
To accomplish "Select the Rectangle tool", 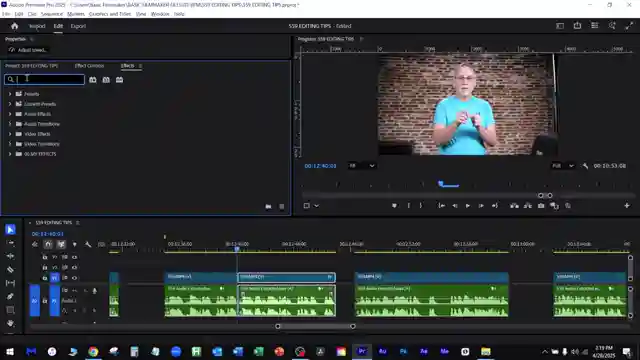I will (x=11, y=310).
